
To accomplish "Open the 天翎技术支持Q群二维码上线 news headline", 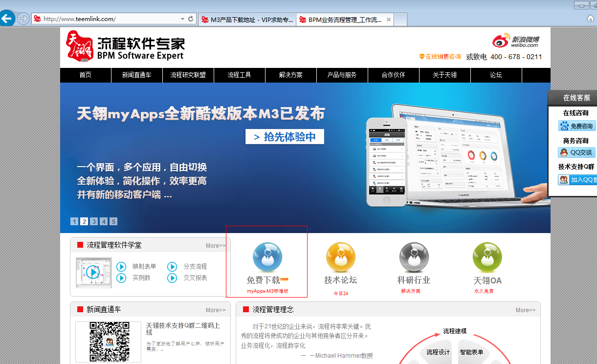I will (x=183, y=329).
